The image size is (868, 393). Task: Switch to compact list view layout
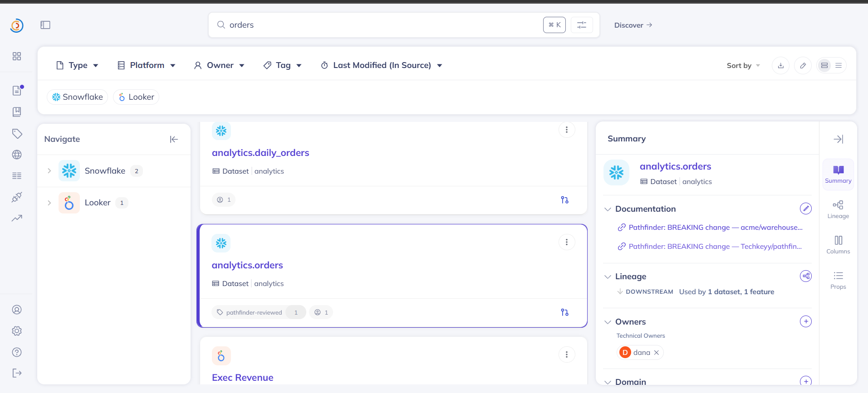(839, 66)
